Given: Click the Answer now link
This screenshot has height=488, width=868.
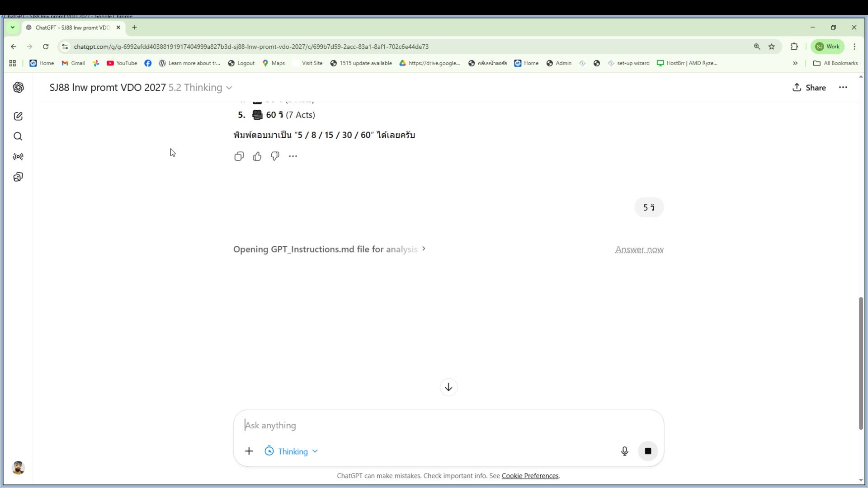Looking at the screenshot, I should pyautogui.click(x=639, y=250).
